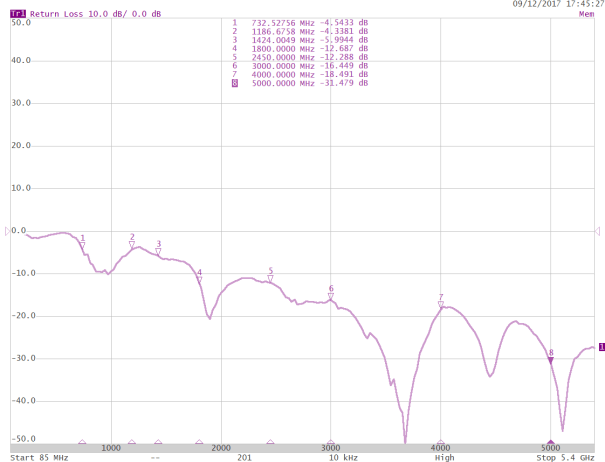Screen dimensions: 605x462
Task: Click marker 8 indicator on the frequency axis
Action: pyautogui.click(x=550, y=442)
